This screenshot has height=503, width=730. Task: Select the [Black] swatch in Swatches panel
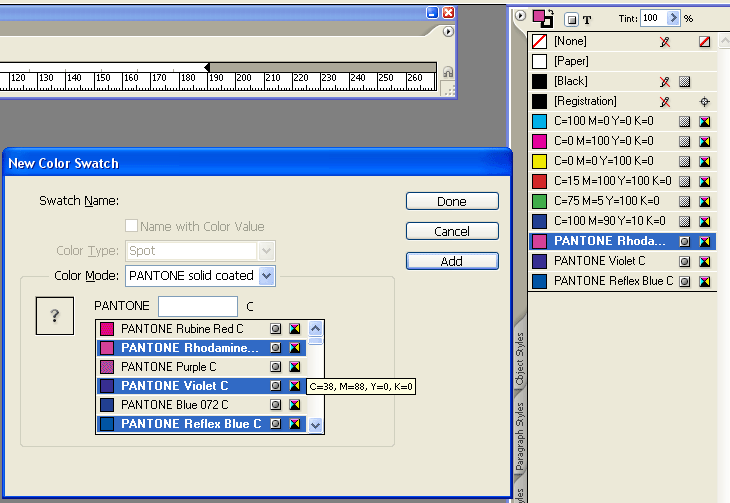click(x=622, y=82)
